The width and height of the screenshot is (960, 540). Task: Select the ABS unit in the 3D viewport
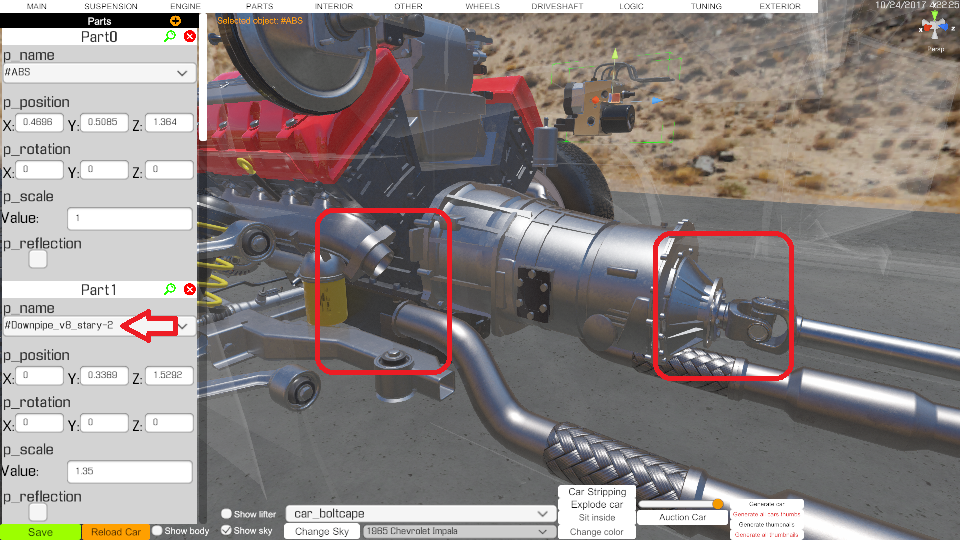[599, 105]
